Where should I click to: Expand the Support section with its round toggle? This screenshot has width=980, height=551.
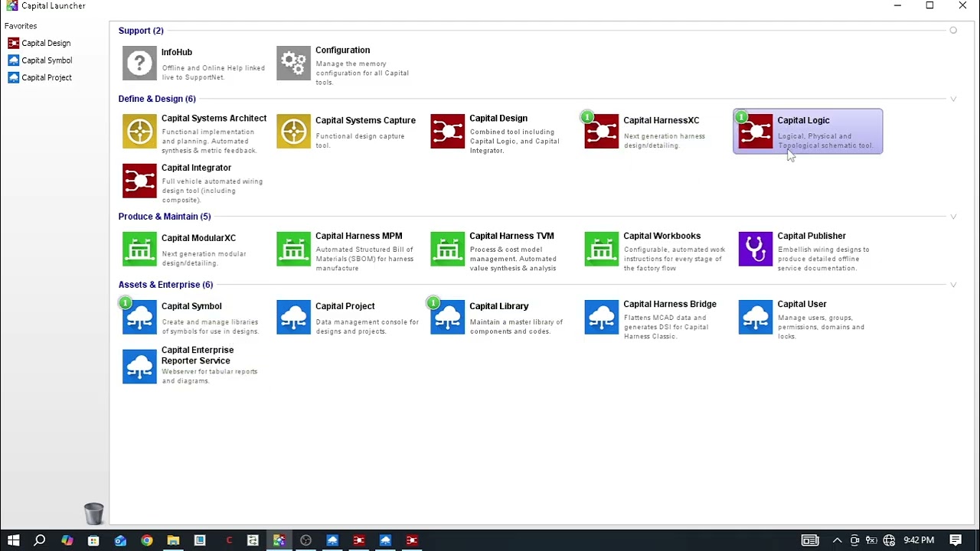pyautogui.click(x=953, y=31)
